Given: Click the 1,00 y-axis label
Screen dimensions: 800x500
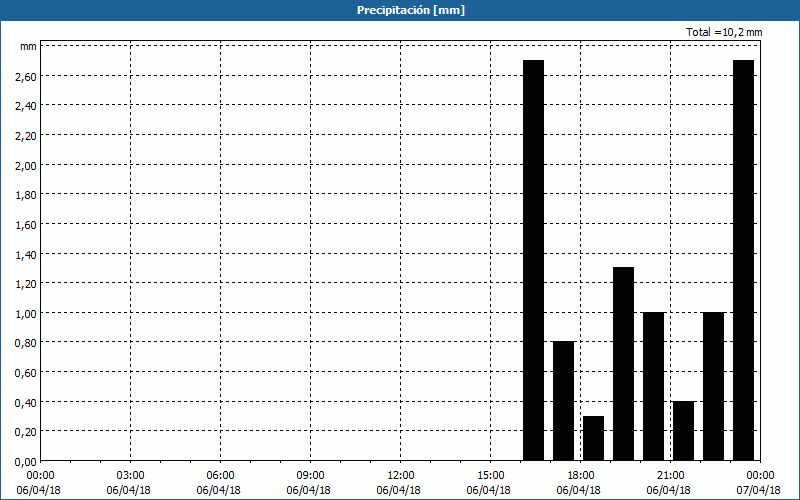Looking at the screenshot, I should pos(26,313).
